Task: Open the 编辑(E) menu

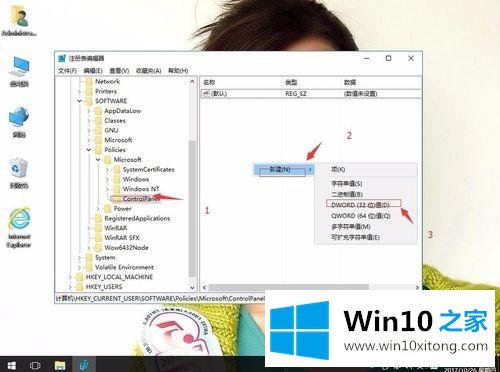Action: [x=93, y=71]
